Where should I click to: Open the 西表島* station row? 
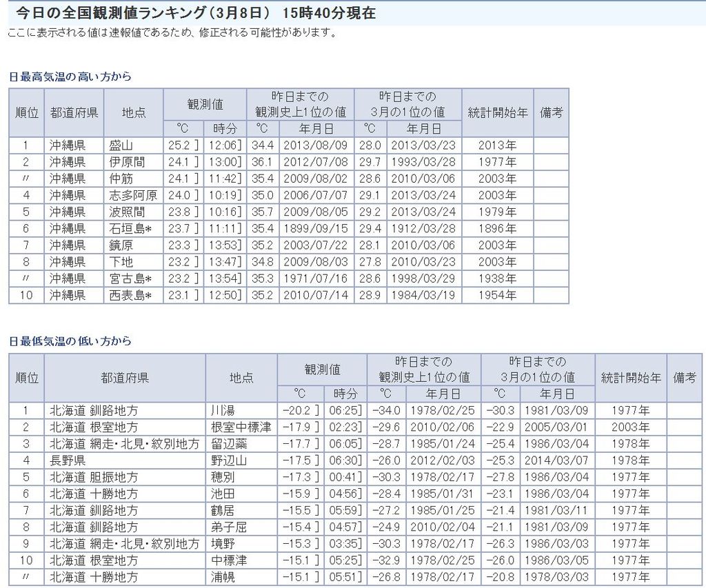coord(130,295)
